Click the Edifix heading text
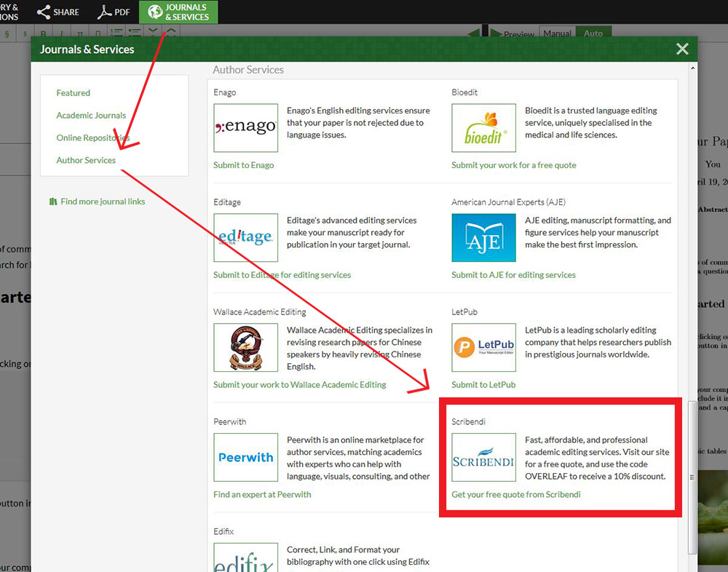The width and height of the screenshot is (728, 572). 223,531
